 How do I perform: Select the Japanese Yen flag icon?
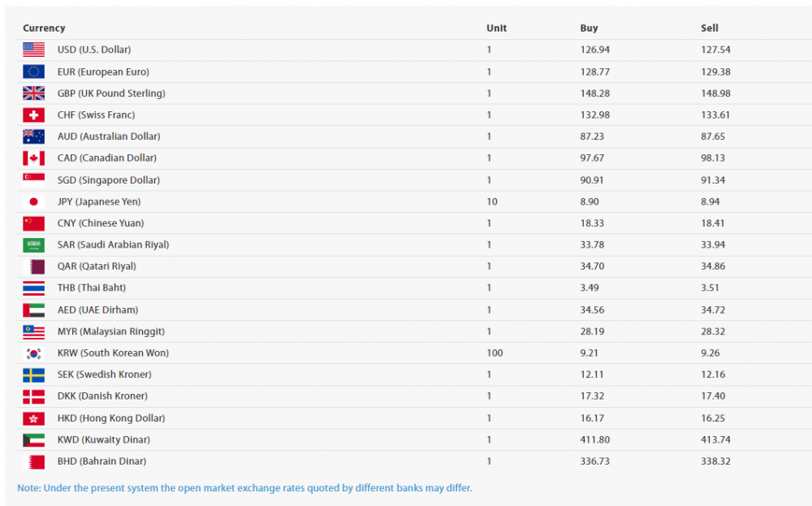(33, 201)
